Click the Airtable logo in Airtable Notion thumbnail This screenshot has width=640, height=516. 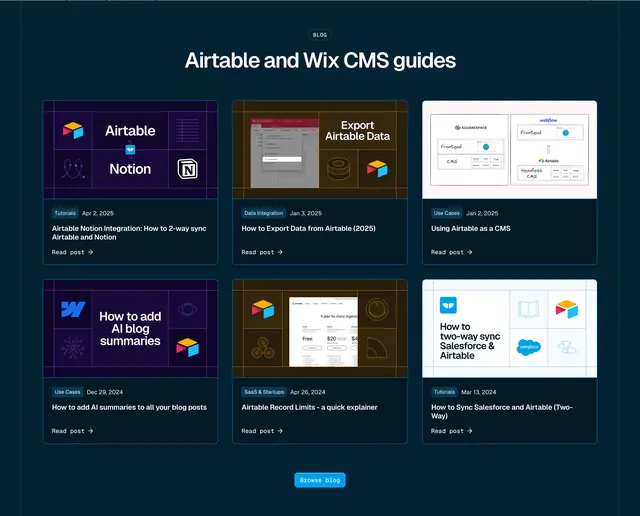(73, 131)
